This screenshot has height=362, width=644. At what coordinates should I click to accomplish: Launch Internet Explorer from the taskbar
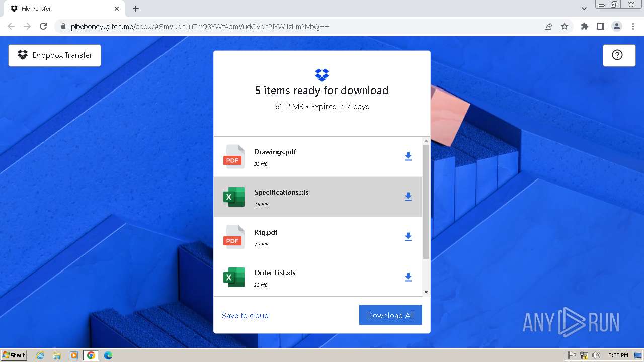click(40, 355)
